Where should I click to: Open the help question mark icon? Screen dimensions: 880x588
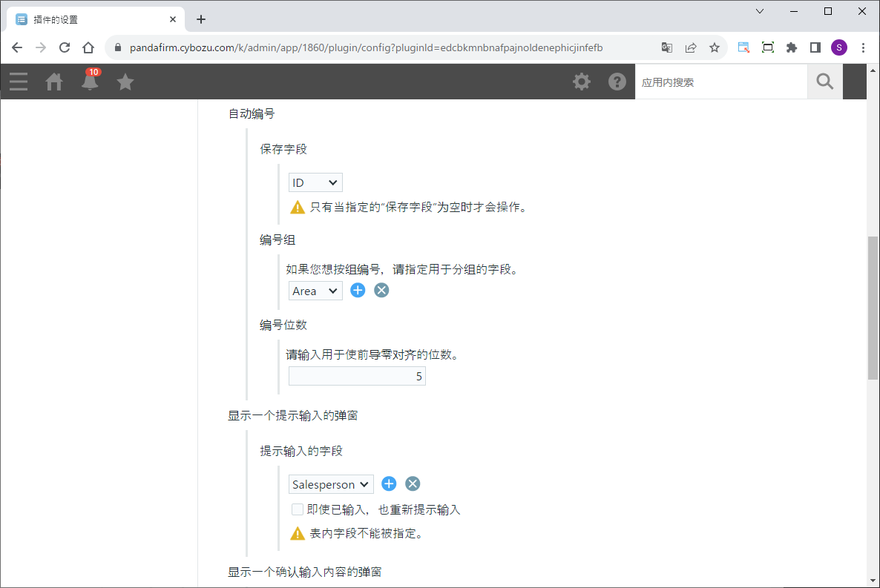tap(617, 82)
